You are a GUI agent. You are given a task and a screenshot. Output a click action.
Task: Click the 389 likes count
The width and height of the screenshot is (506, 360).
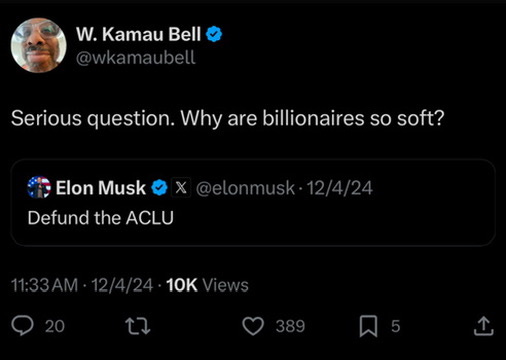[290, 326]
